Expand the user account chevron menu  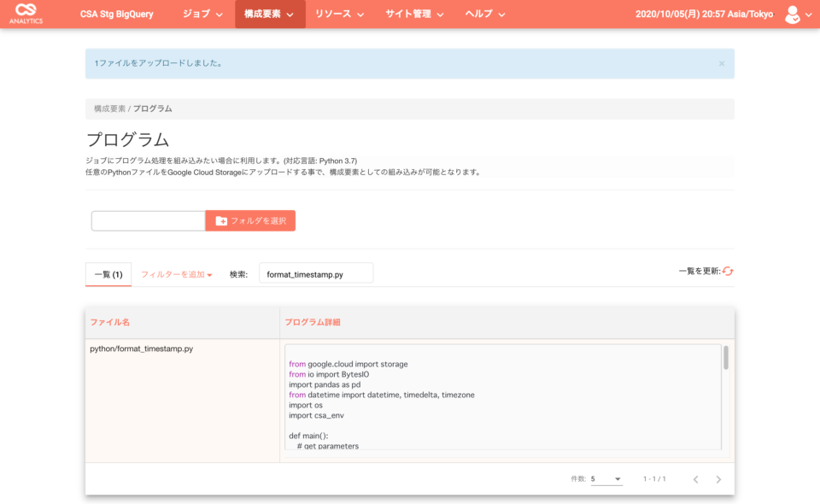pos(809,14)
